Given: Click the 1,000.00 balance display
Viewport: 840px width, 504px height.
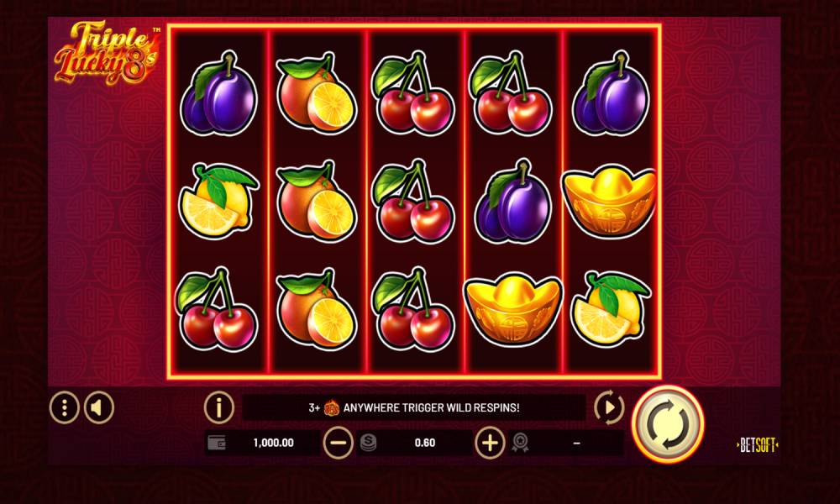Looking at the screenshot, I should (273, 443).
